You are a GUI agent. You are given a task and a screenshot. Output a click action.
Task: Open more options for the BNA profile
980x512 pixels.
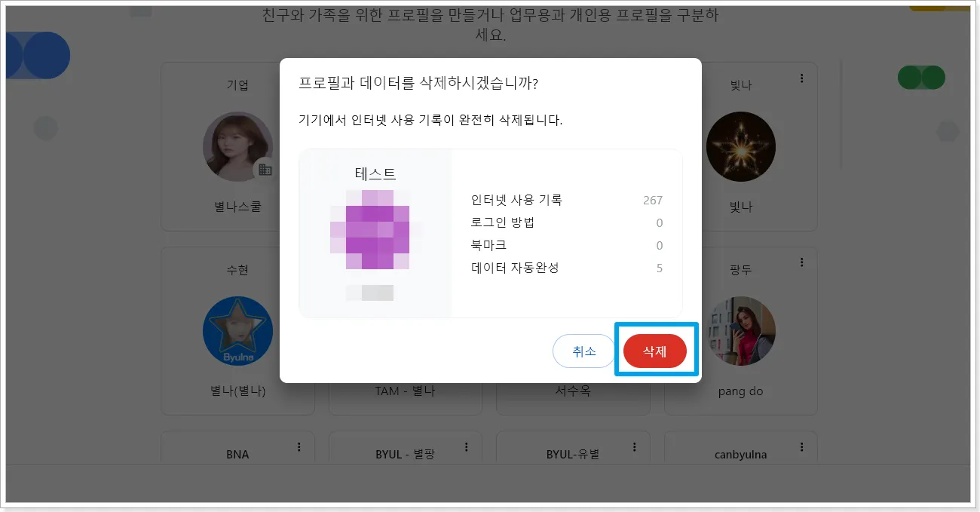[299, 446]
